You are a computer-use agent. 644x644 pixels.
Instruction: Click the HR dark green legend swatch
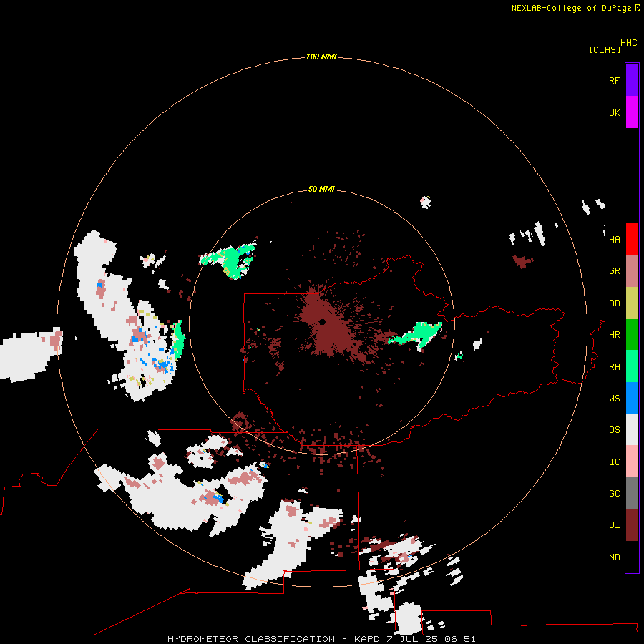(632, 335)
